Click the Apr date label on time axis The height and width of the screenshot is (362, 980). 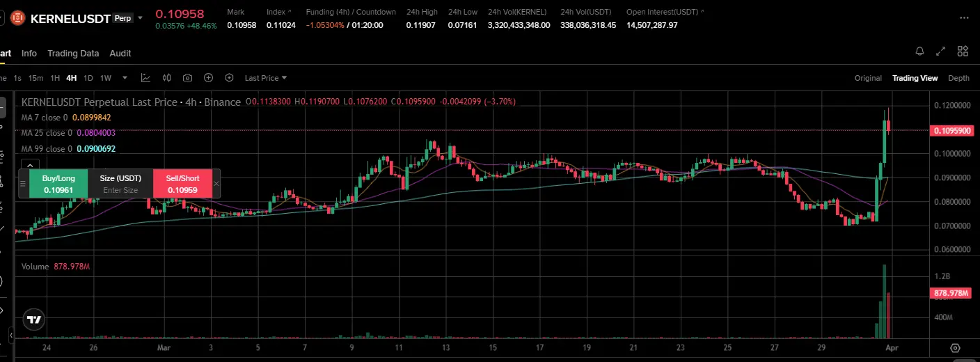pos(894,347)
